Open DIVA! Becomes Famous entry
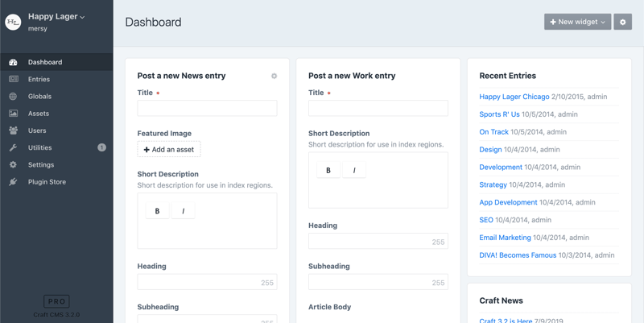 [518, 255]
